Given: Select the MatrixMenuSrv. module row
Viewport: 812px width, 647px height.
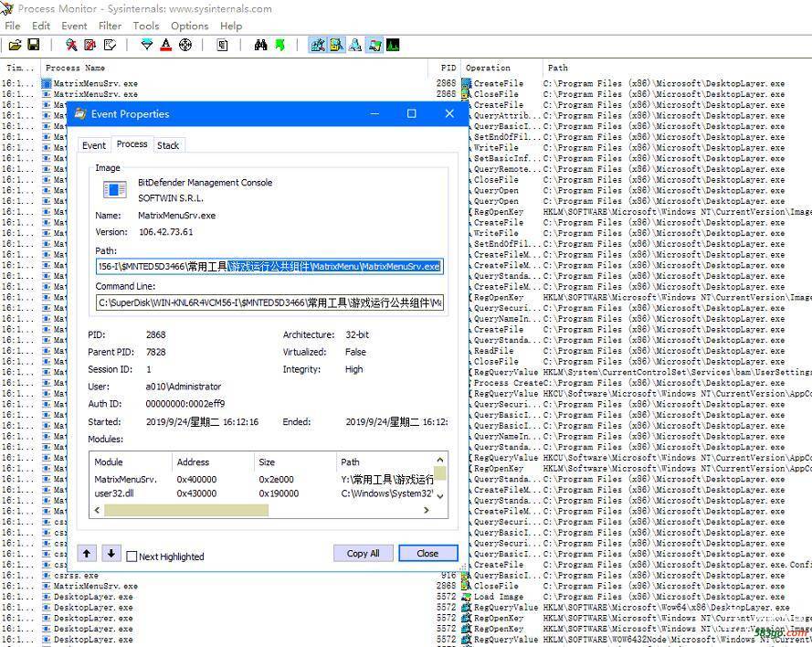Looking at the screenshot, I should click(x=262, y=480).
